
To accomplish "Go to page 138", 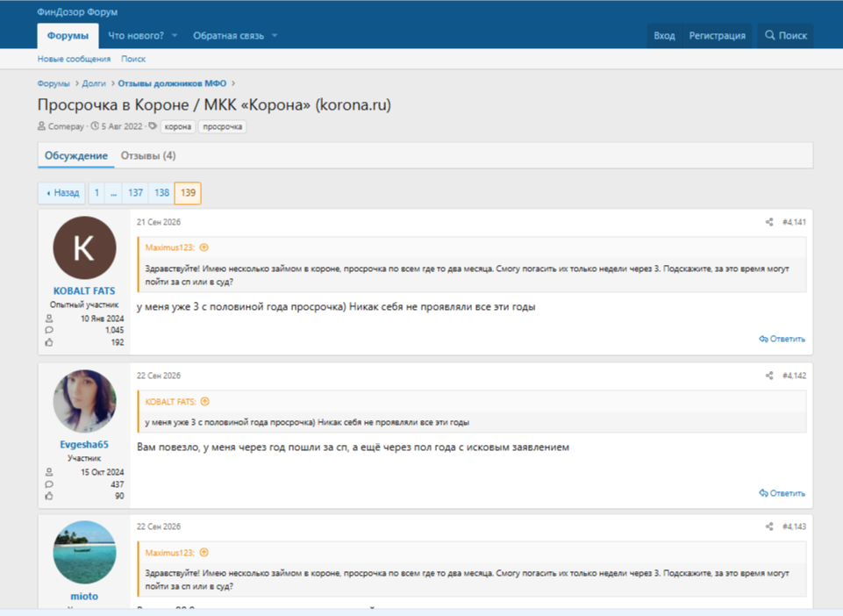I will [161, 193].
